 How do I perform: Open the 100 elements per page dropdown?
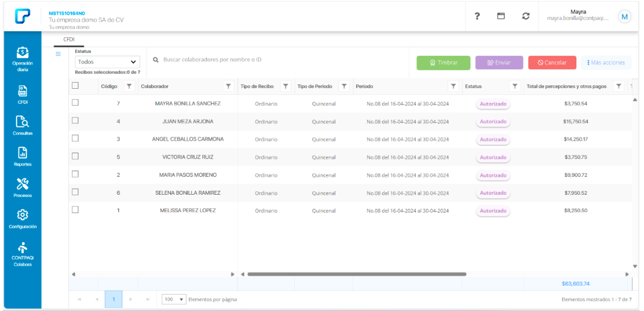pyautogui.click(x=174, y=299)
